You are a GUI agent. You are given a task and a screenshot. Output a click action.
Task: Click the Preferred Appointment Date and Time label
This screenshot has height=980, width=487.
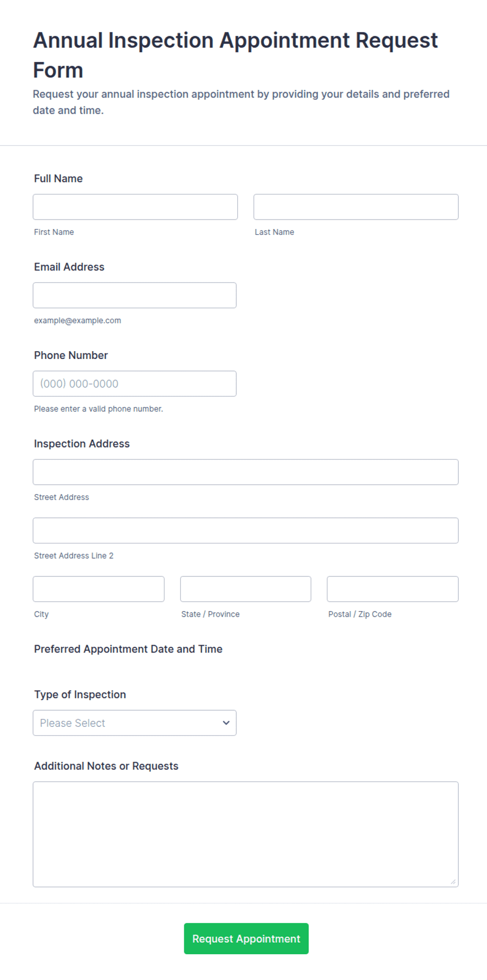pyautogui.click(x=128, y=649)
